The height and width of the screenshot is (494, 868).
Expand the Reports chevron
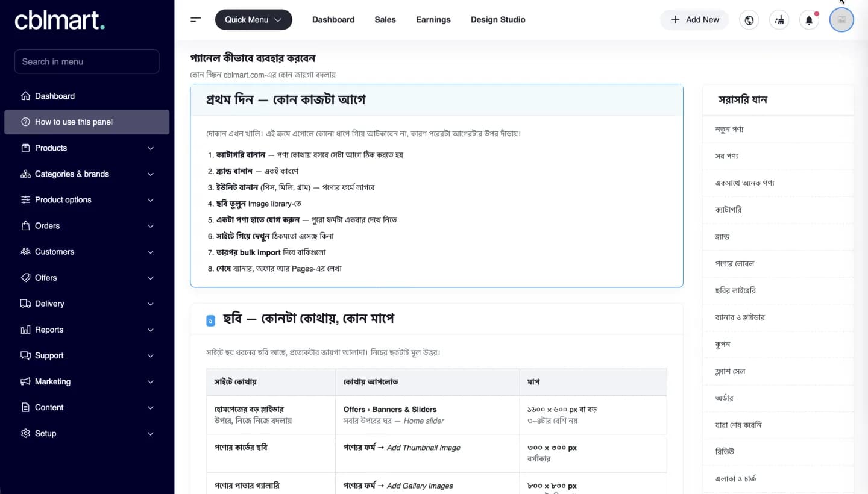pos(151,329)
